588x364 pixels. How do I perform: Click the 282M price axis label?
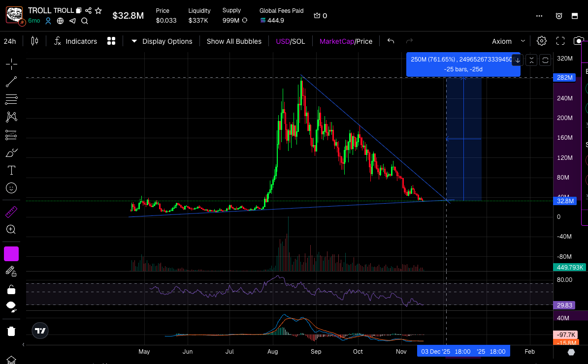(564, 78)
